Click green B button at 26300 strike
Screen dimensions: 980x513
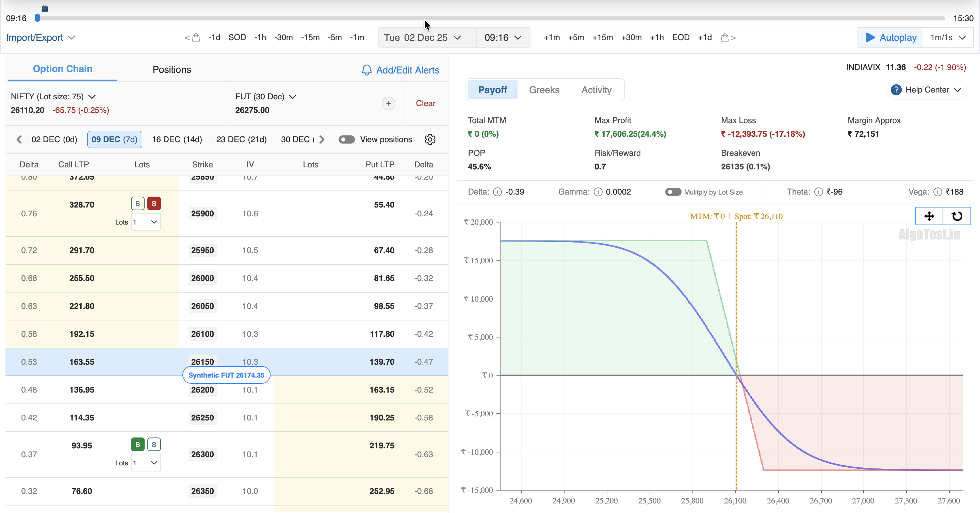137,444
